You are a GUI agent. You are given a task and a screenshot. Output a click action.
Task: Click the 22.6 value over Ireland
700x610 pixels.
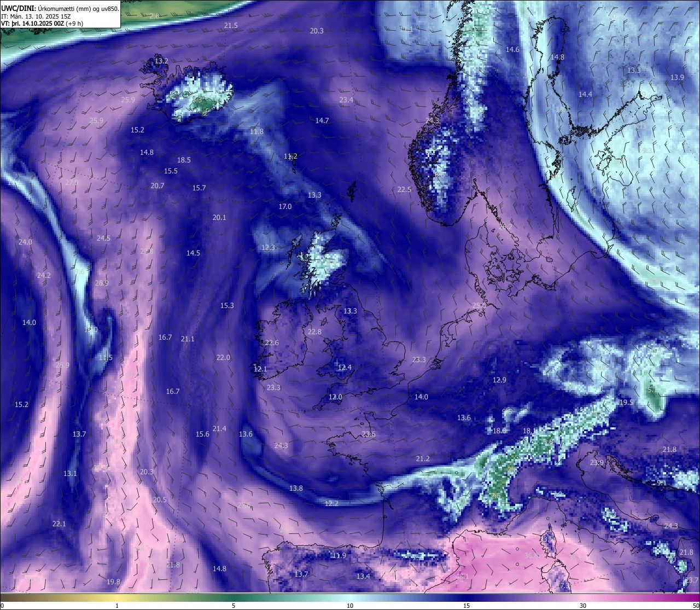[272, 343]
